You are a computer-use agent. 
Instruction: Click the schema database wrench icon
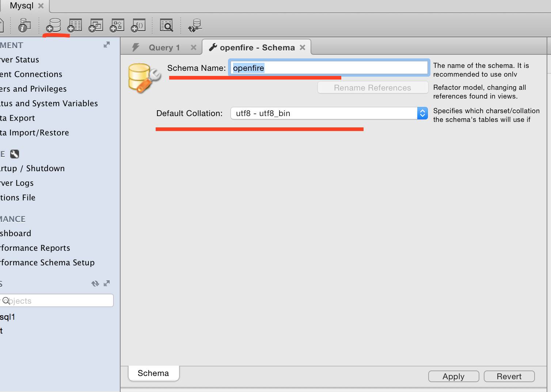144,78
